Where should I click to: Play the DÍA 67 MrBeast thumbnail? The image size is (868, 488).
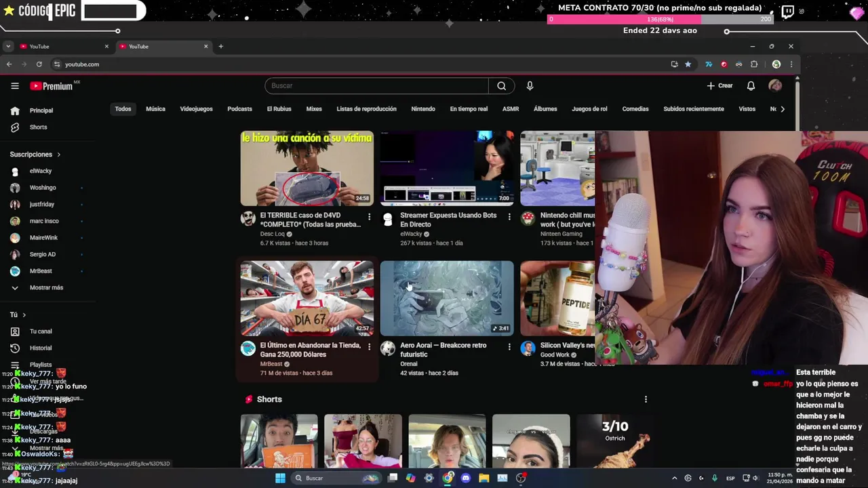pyautogui.click(x=307, y=298)
